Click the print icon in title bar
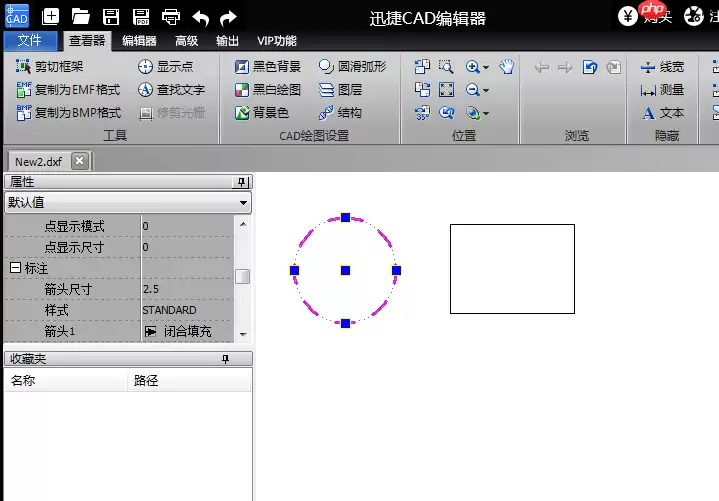Screen dimensions: 719x501 pyautogui.click(x=171, y=16)
